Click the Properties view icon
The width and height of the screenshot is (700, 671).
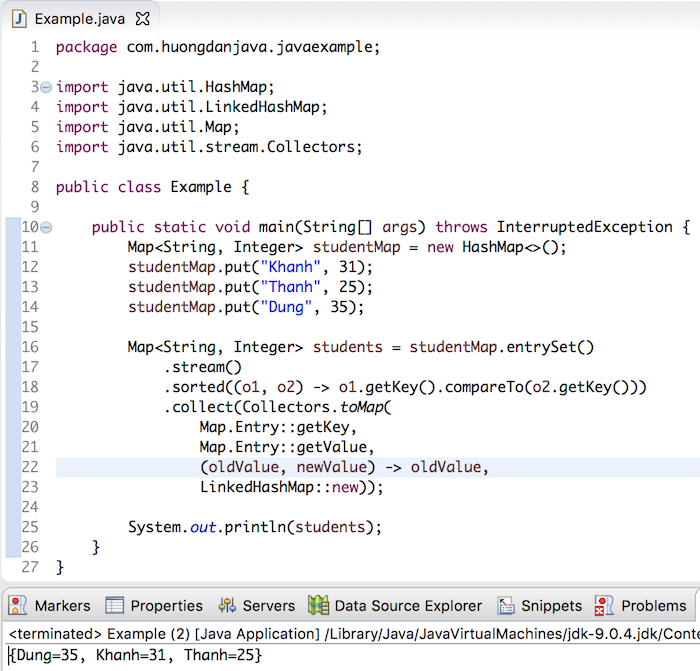pyautogui.click(x=115, y=605)
